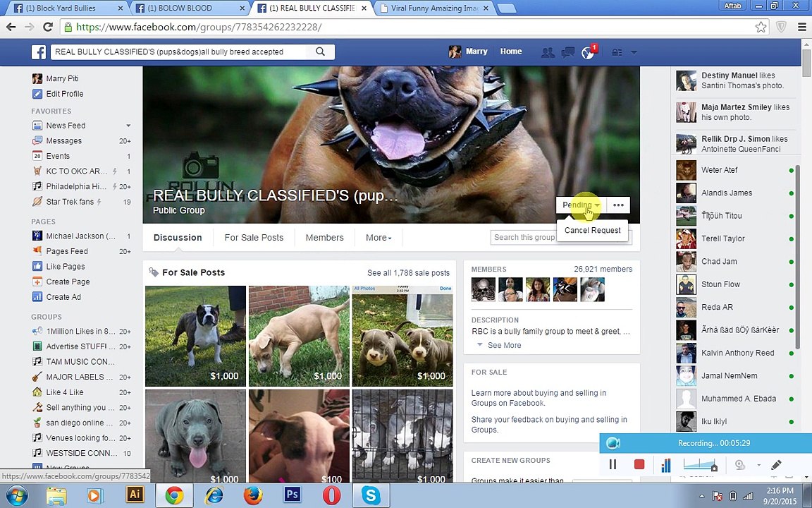This screenshot has height=508, width=812.
Task: Open MAJOR LABELS group in sidebar
Action: [x=79, y=377]
